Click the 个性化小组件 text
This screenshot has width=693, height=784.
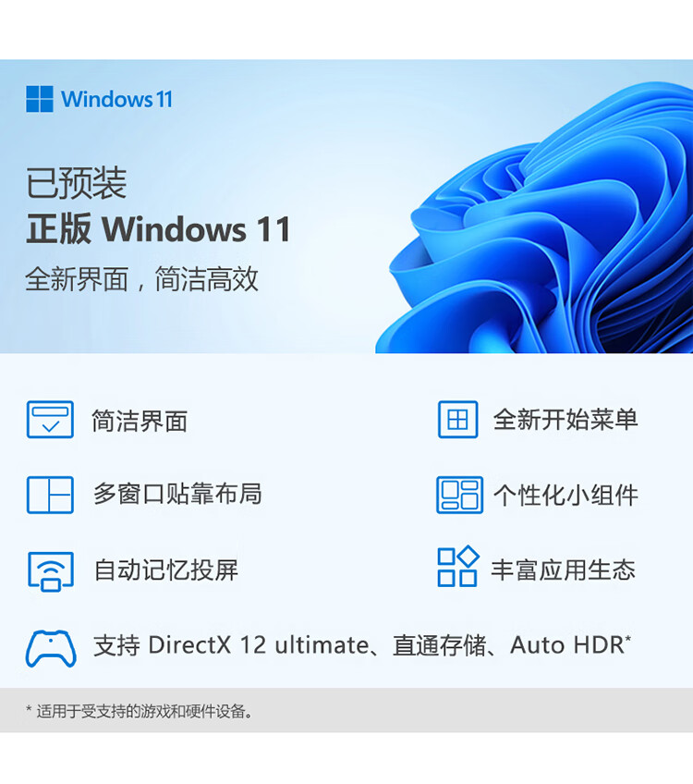click(x=565, y=496)
